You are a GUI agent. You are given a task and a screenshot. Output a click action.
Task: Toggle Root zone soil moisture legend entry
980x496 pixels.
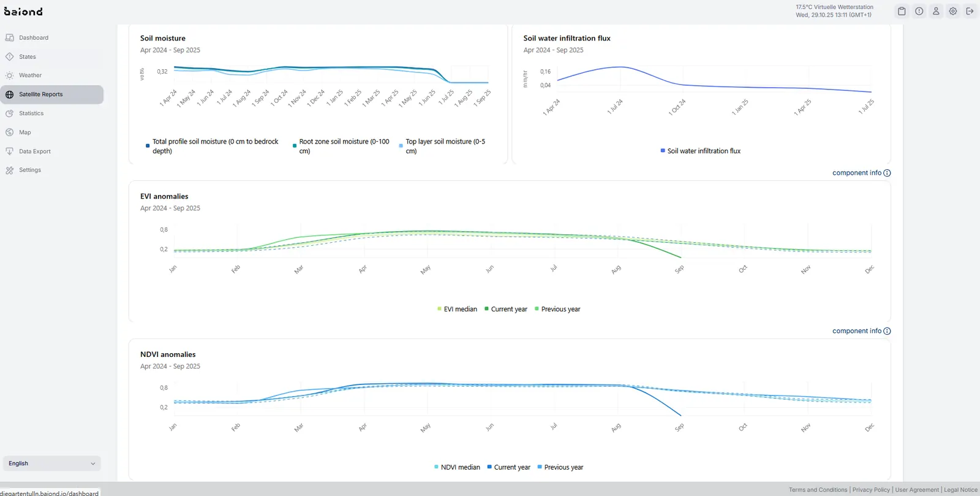(341, 146)
